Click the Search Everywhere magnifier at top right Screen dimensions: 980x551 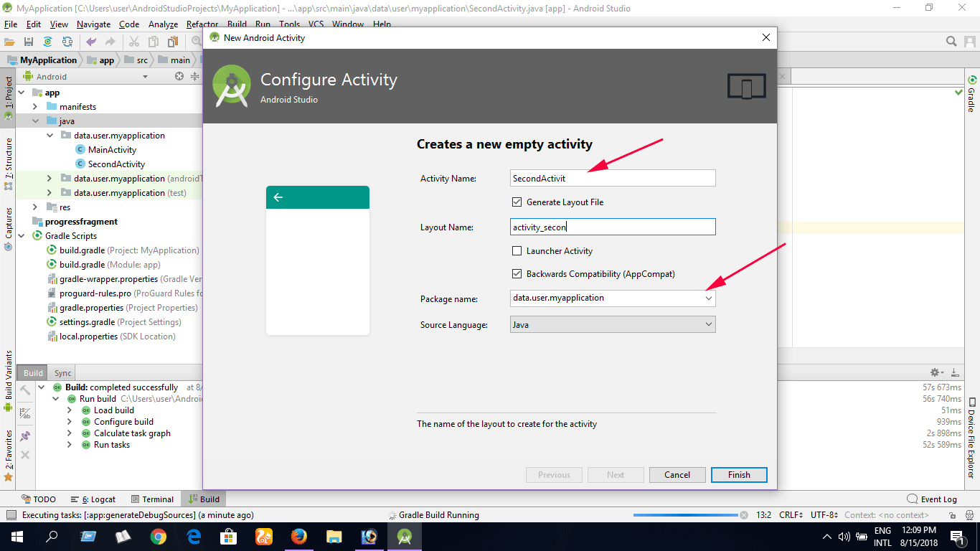tap(951, 42)
